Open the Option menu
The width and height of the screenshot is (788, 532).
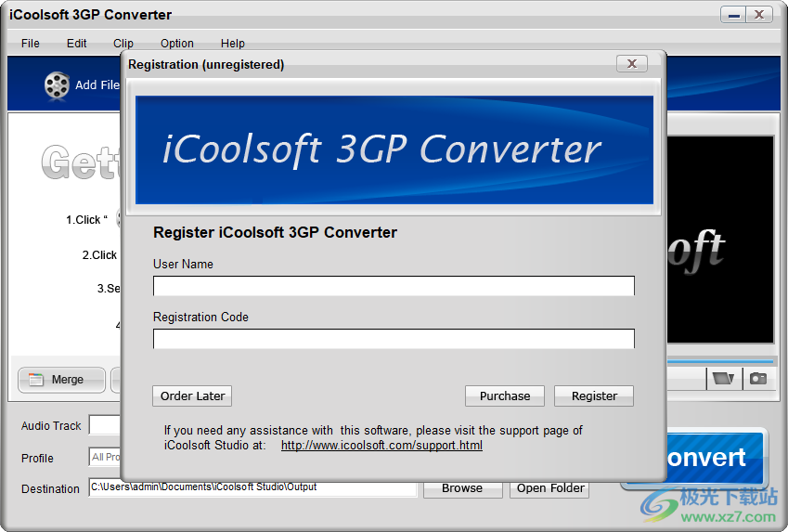pos(177,44)
